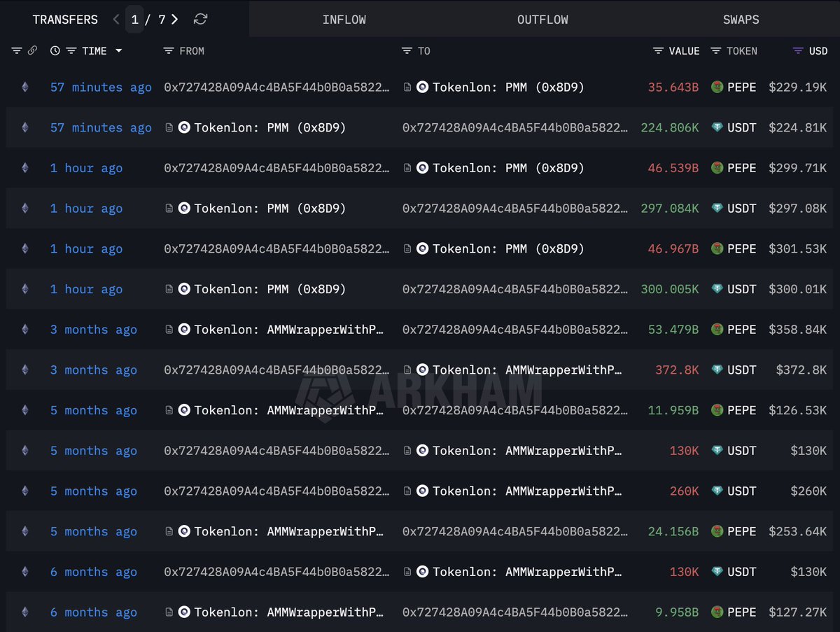Open '1 hour ago' link in 46.539B row
Viewport: 840px width, 632px height.
click(86, 168)
